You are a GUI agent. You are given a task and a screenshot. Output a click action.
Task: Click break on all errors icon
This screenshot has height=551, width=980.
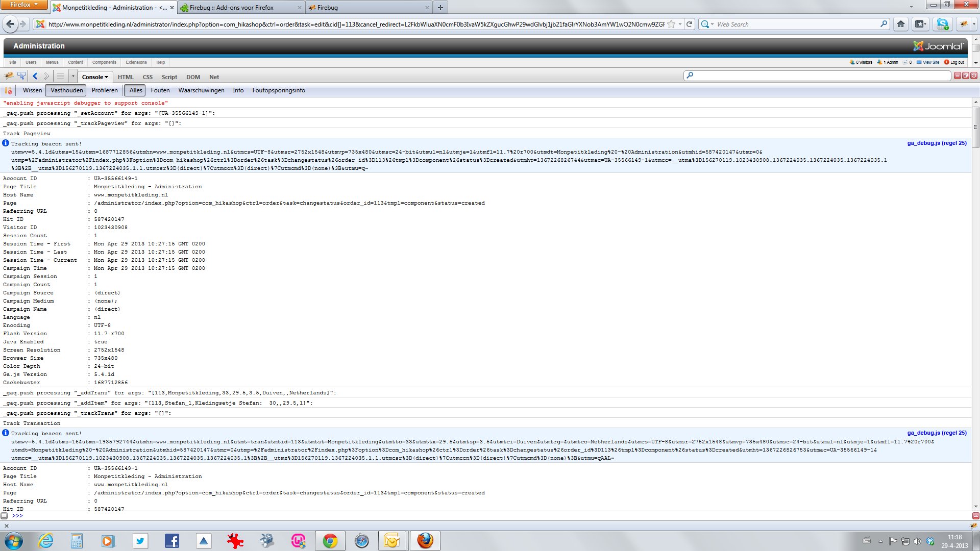[x=8, y=90]
